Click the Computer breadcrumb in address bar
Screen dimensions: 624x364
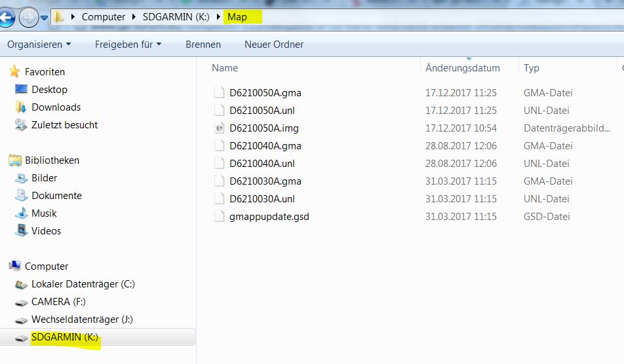103,17
